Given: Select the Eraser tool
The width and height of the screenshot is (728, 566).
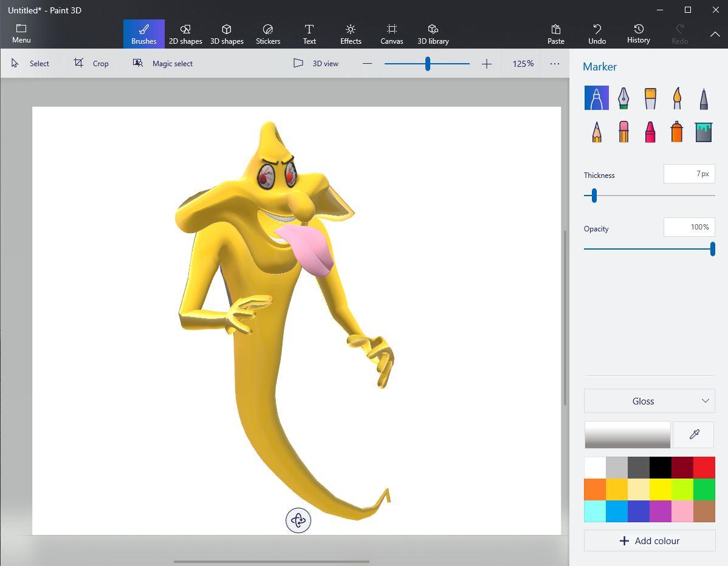Looking at the screenshot, I should 623,132.
